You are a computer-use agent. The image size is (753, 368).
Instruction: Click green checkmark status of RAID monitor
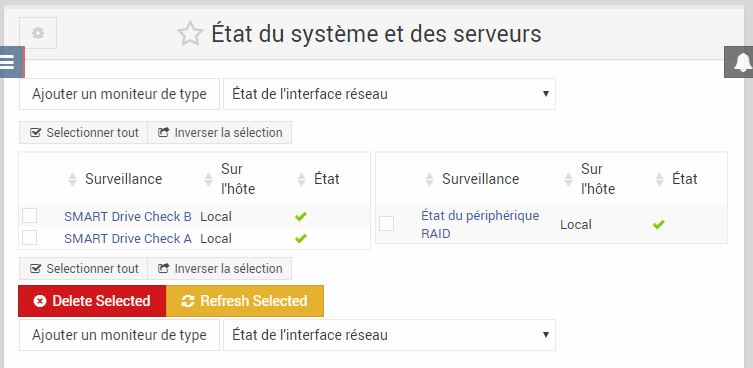(658, 224)
